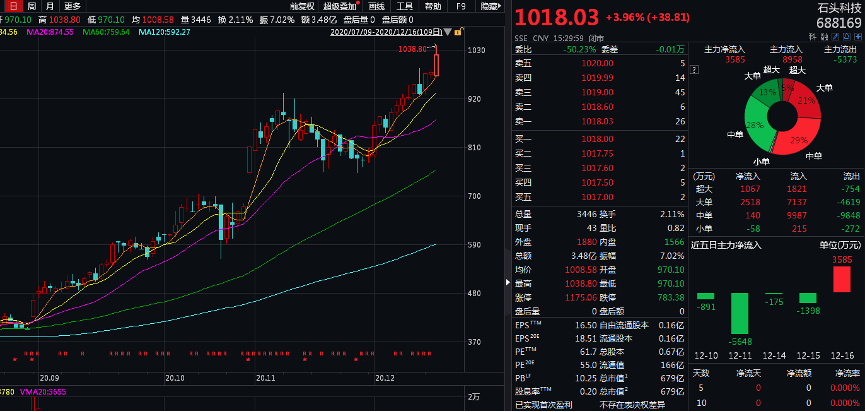Click the 科 STAR board tag icon
The width and height of the screenshot is (866, 412).
(x=812, y=36)
